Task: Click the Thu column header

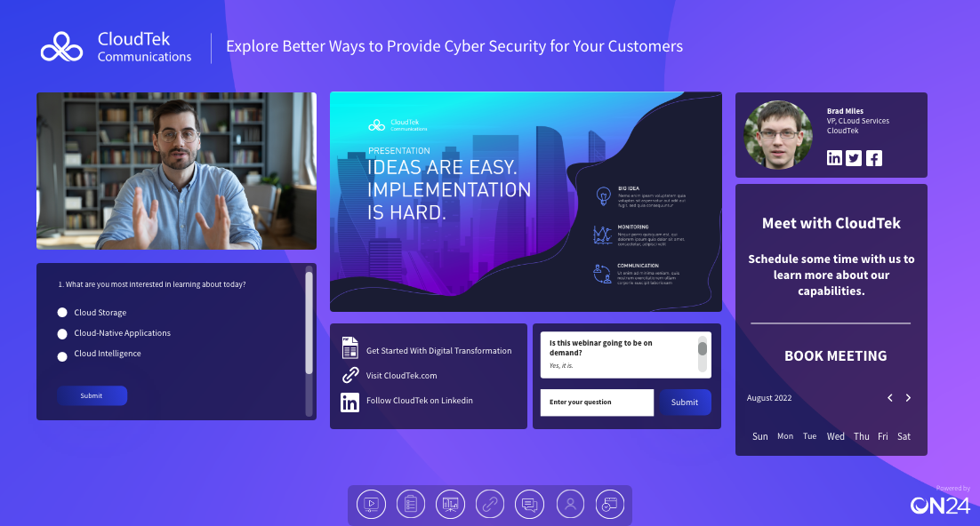Action: click(861, 436)
